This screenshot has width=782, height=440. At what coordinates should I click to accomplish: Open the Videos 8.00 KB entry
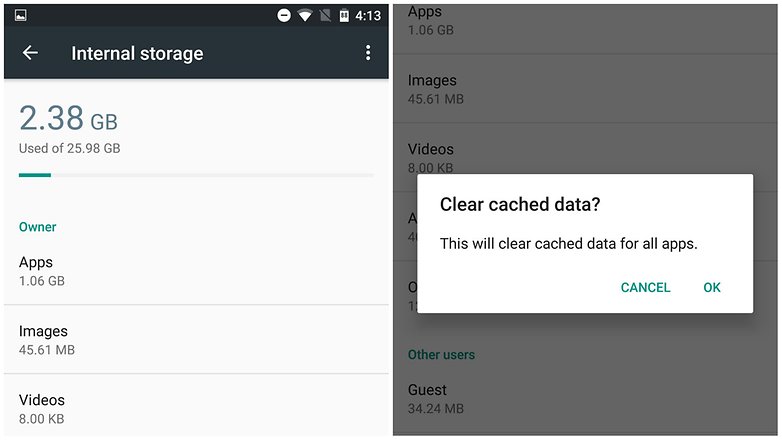click(196, 408)
